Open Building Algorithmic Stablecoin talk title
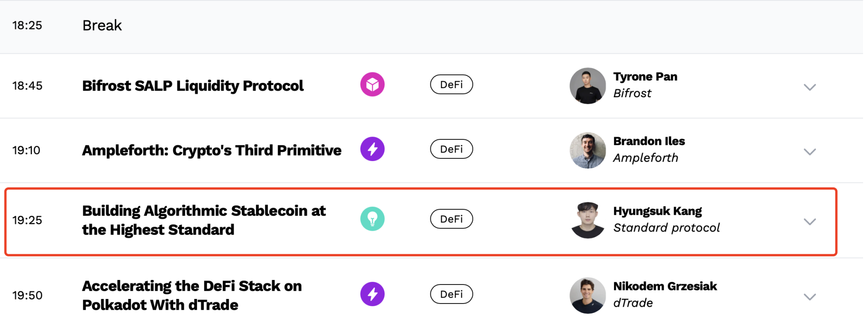 click(204, 220)
